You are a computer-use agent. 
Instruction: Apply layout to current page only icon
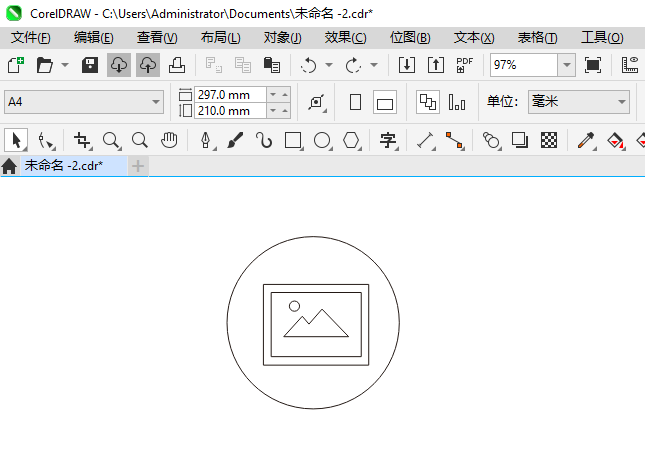point(457,102)
